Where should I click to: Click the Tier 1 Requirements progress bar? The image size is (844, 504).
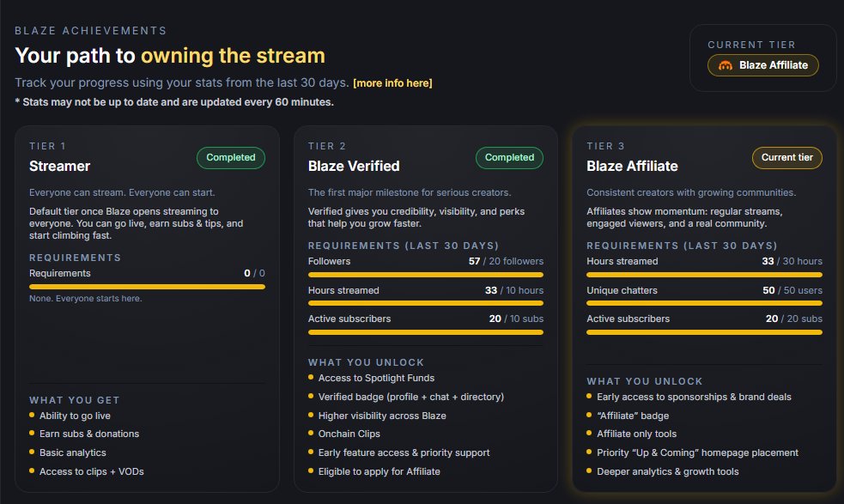tap(147, 287)
